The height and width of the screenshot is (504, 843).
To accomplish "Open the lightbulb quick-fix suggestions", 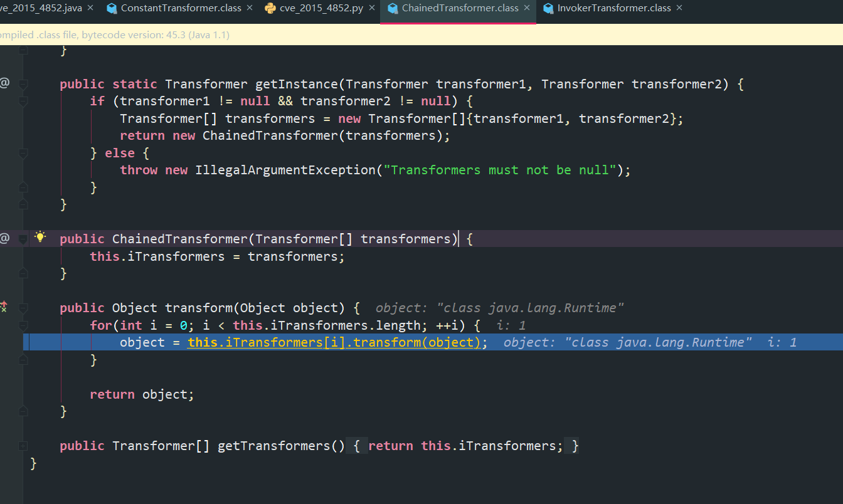I will [41, 237].
